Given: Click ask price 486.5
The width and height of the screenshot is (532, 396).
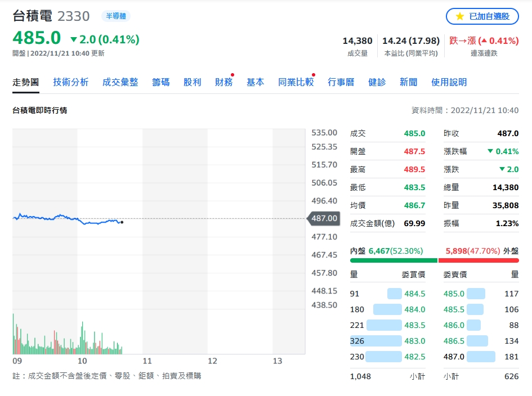Looking at the screenshot, I should [x=454, y=341].
